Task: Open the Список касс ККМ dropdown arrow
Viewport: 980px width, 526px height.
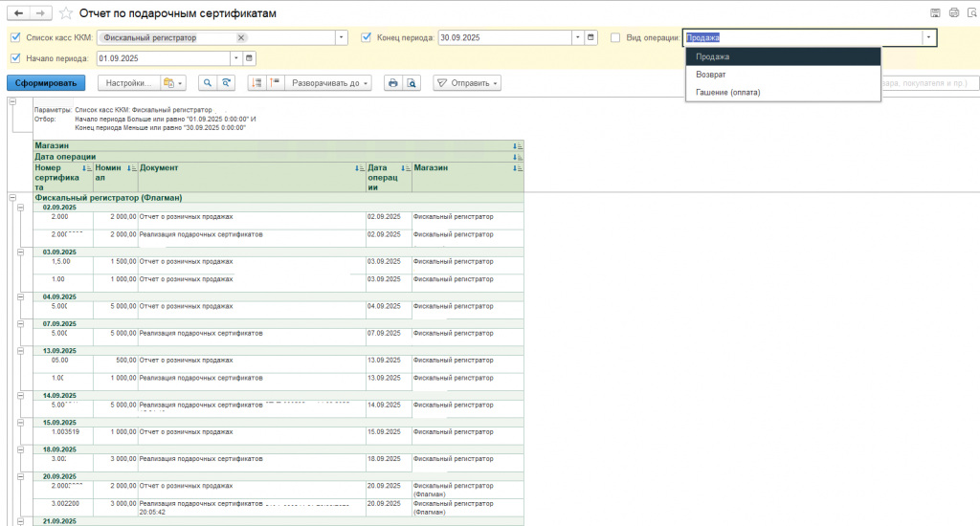Action: (342, 37)
